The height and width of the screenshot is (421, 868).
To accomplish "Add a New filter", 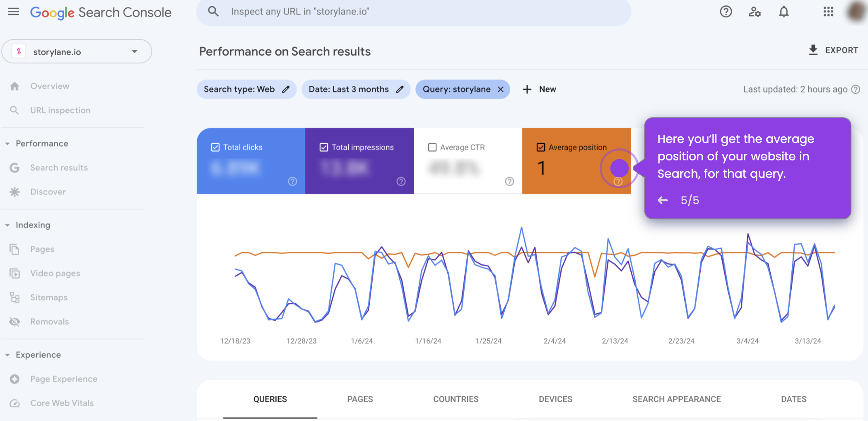I will 539,89.
